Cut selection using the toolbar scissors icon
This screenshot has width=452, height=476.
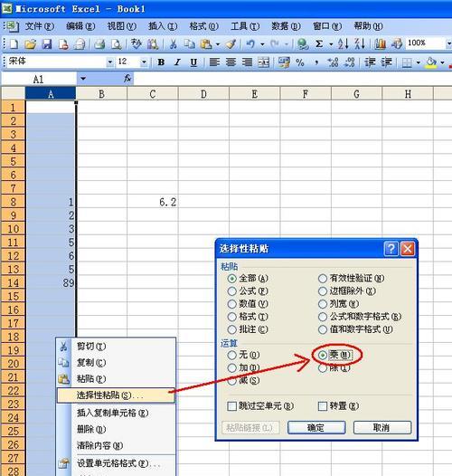(x=174, y=44)
